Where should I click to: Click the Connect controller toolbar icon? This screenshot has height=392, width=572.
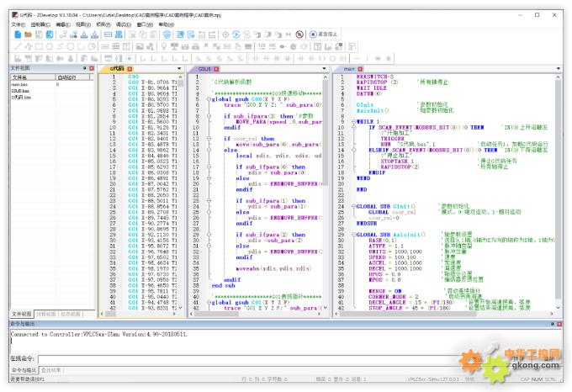pos(63,34)
